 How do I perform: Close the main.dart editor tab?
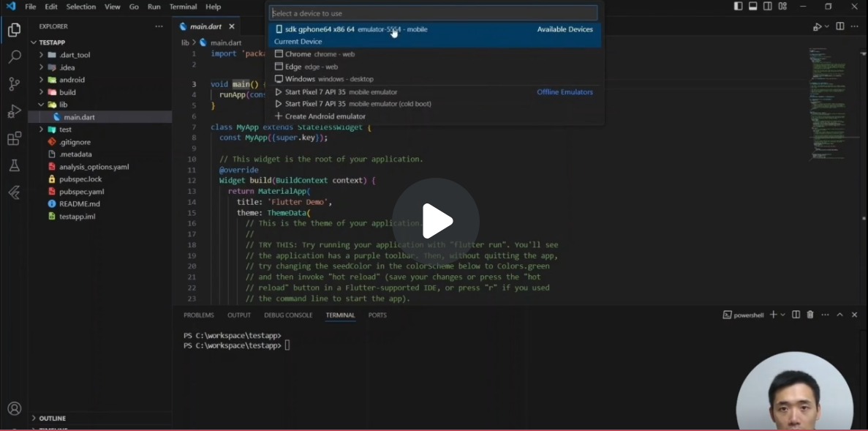(231, 26)
